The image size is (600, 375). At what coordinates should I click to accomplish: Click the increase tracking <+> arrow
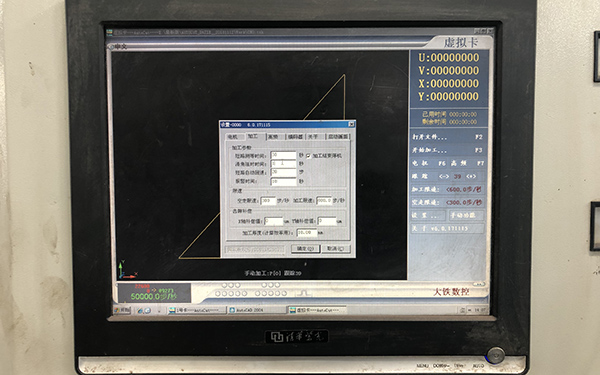[471, 176]
